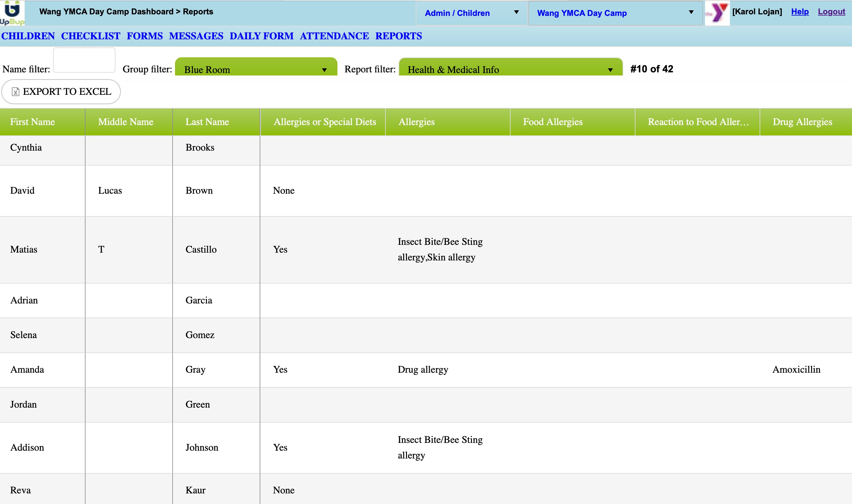Open the MESSAGES section
The image size is (852, 504).
[196, 36]
